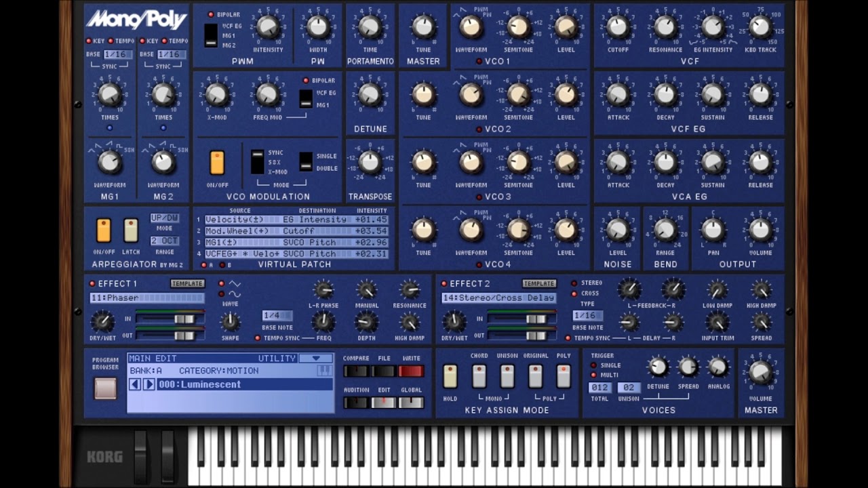Toggle the VCO3 enable LED

[479, 197]
